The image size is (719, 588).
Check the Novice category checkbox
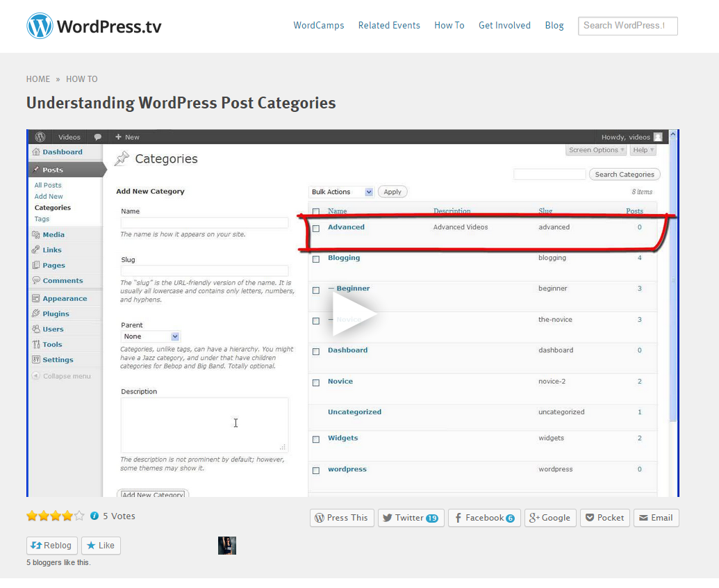[316, 383]
